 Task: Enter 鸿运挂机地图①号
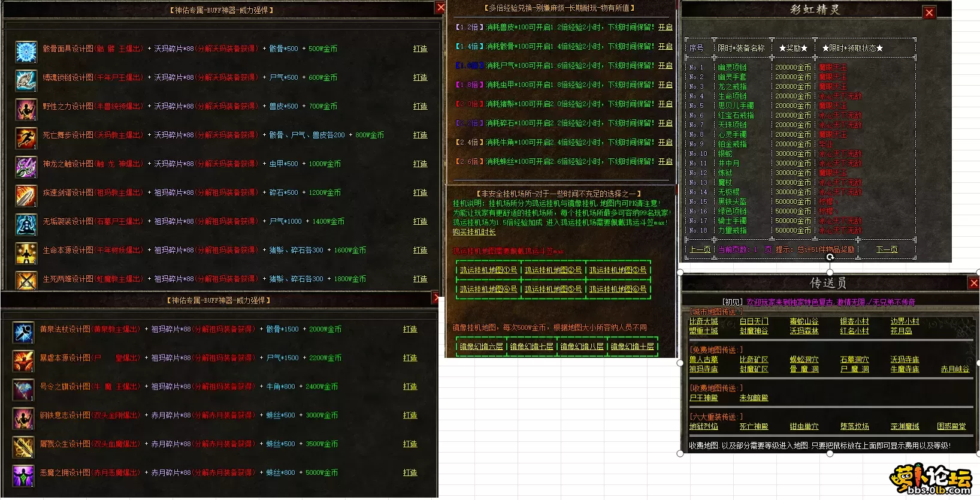(488, 270)
